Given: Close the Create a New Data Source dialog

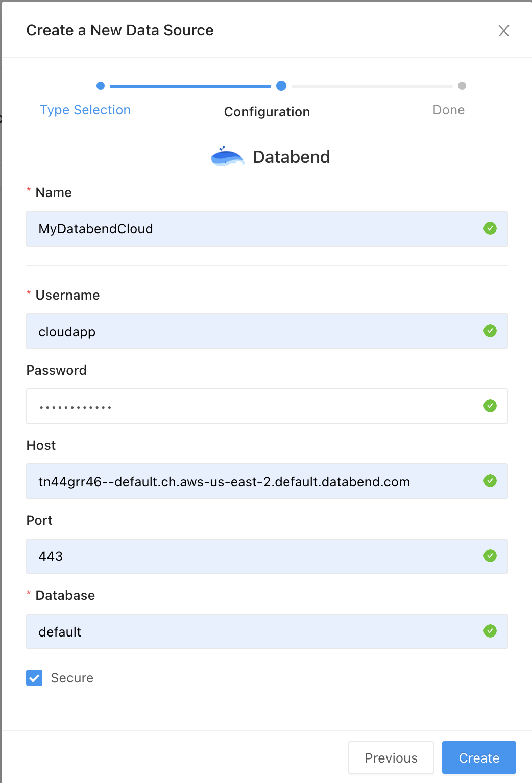Looking at the screenshot, I should pyautogui.click(x=504, y=31).
